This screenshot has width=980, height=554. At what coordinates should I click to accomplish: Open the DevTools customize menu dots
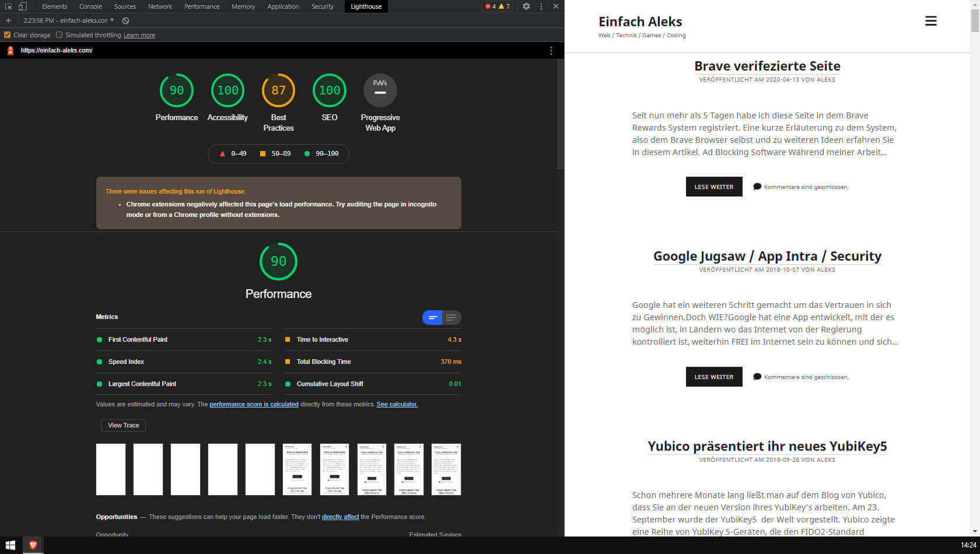click(x=541, y=6)
